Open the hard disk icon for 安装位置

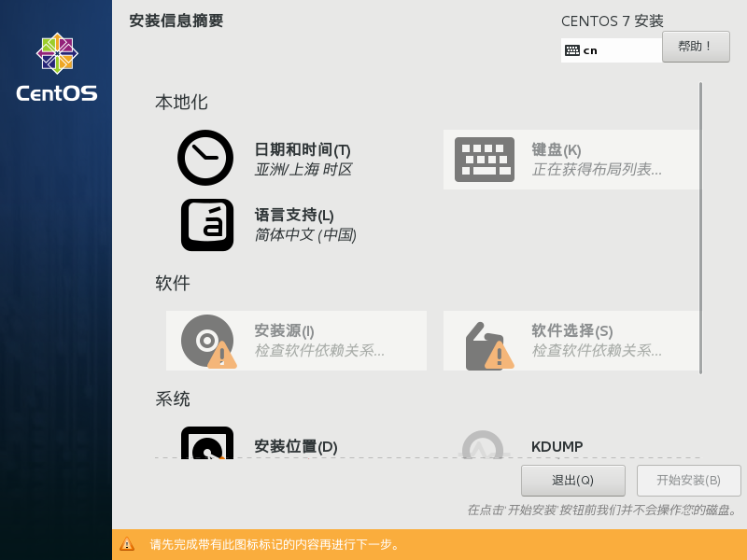(205, 446)
